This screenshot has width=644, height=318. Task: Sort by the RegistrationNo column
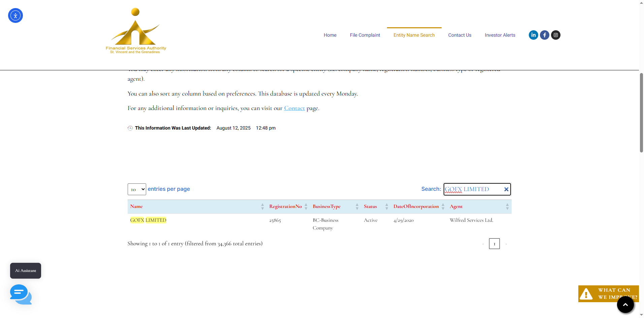click(285, 207)
